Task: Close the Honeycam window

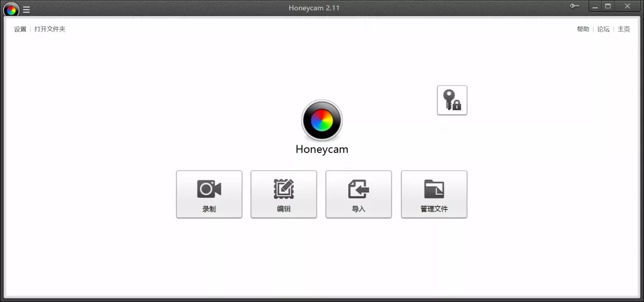Action: click(x=627, y=6)
